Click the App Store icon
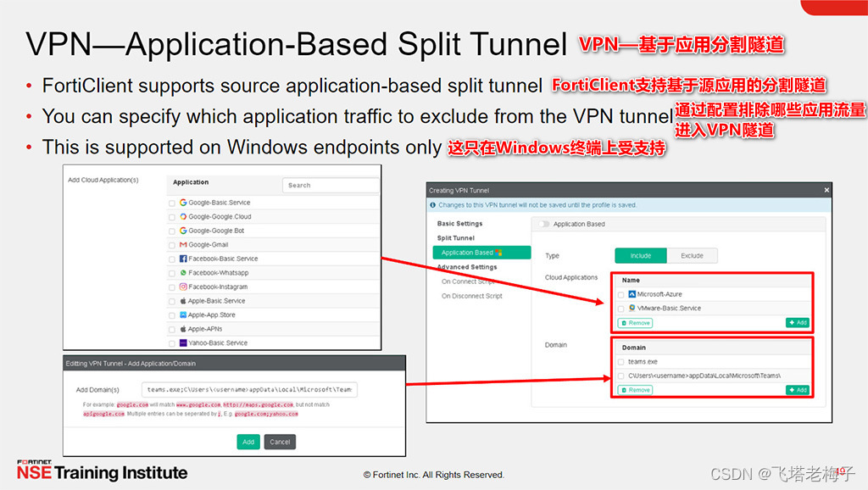This screenshot has height=490, width=868. coord(183,315)
